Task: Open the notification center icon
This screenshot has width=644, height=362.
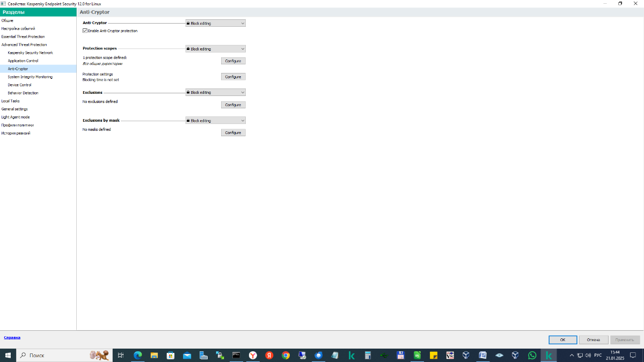Action: click(x=633, y=355)
